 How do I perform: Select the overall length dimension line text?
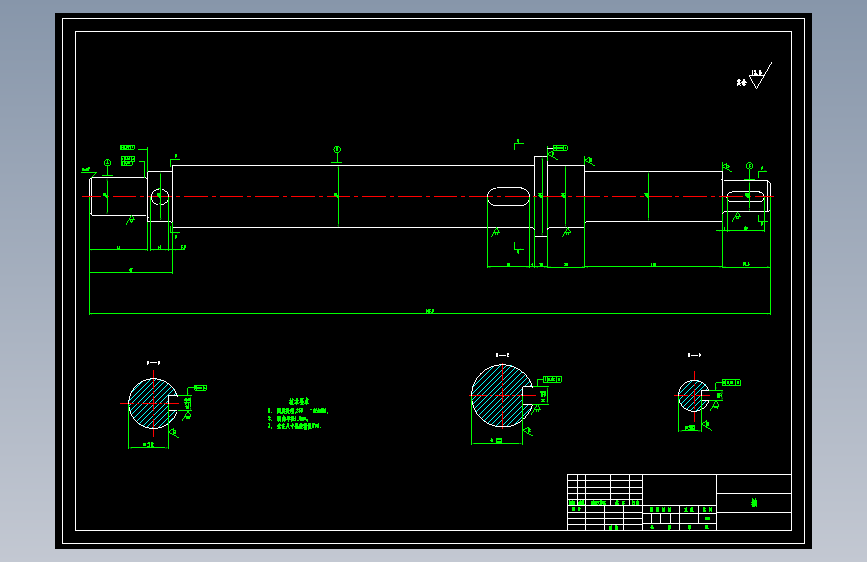430,311
